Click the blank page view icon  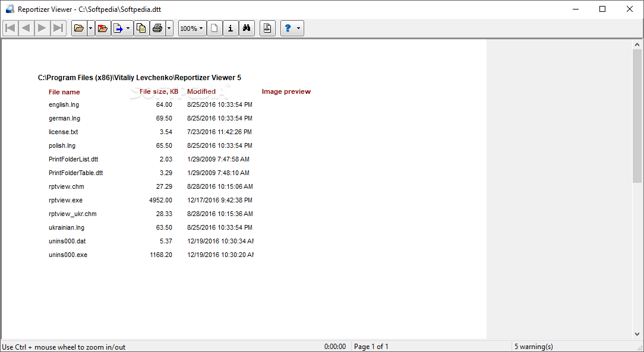tap(214, 28)
